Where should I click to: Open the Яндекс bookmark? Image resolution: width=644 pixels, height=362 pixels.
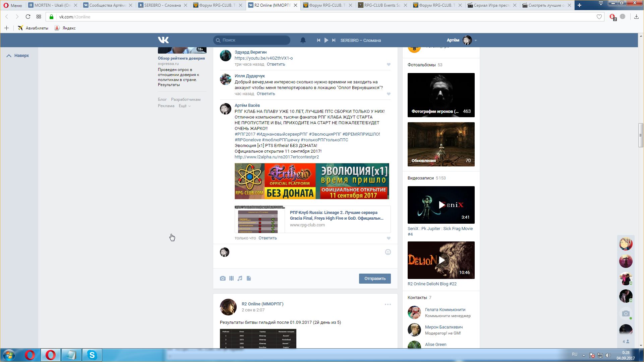65,28
